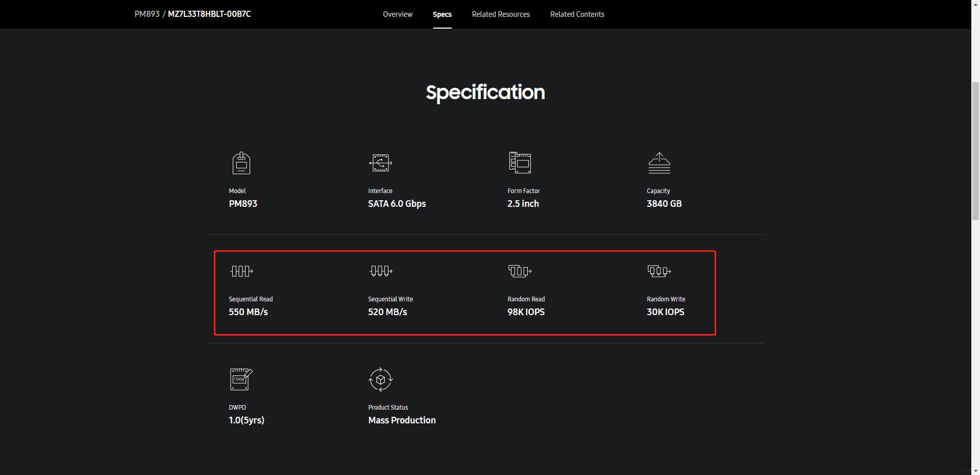This screenshot has width=980, height=475.
Task: Click the Form Factor label
Action: 524,191
